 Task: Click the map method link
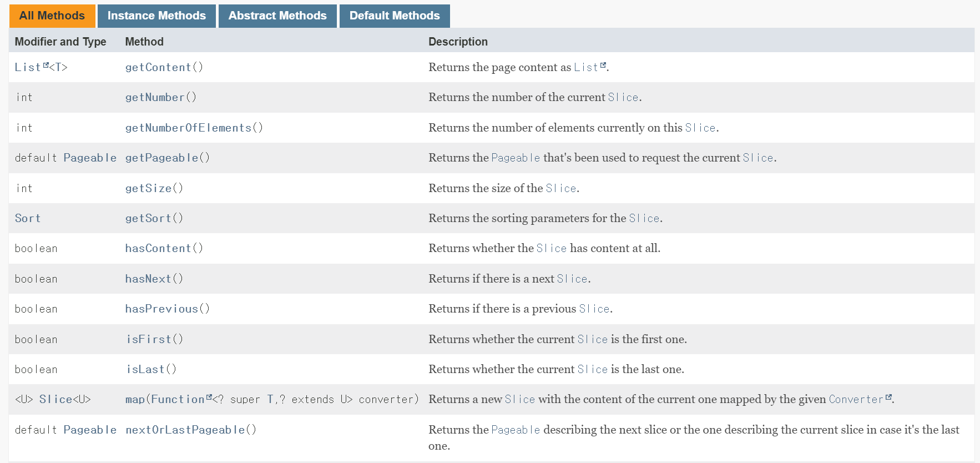pyautogui.click(x=135, y=399)
